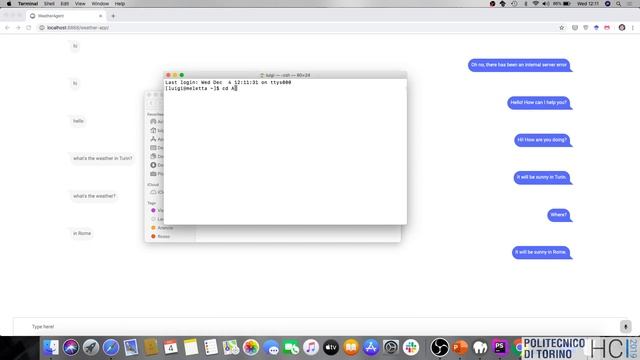Open orange Books icon in Dock
The height and width of the screenshot is (360, 640).
(351, 347)
